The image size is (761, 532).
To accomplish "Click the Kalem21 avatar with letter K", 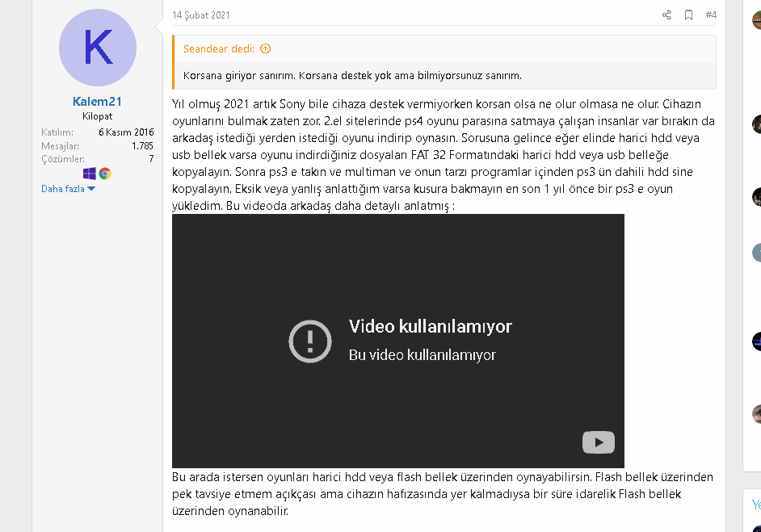I will [x=98, y=48].
